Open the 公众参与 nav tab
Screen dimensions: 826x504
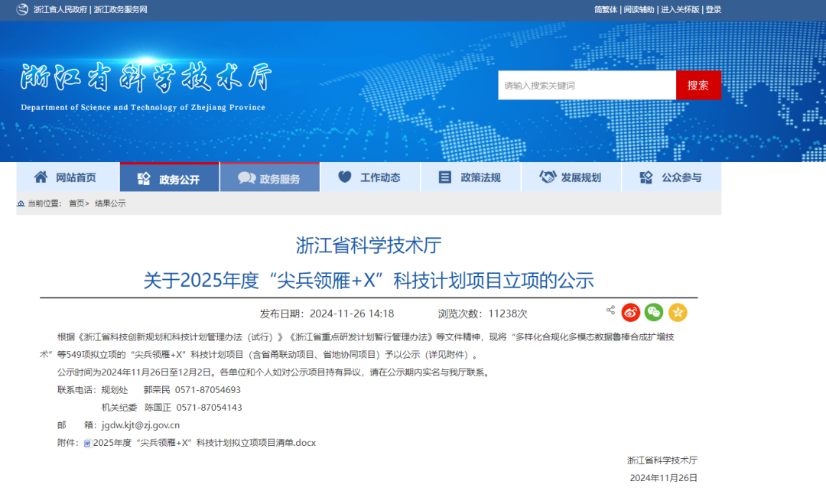click(672, 177)
